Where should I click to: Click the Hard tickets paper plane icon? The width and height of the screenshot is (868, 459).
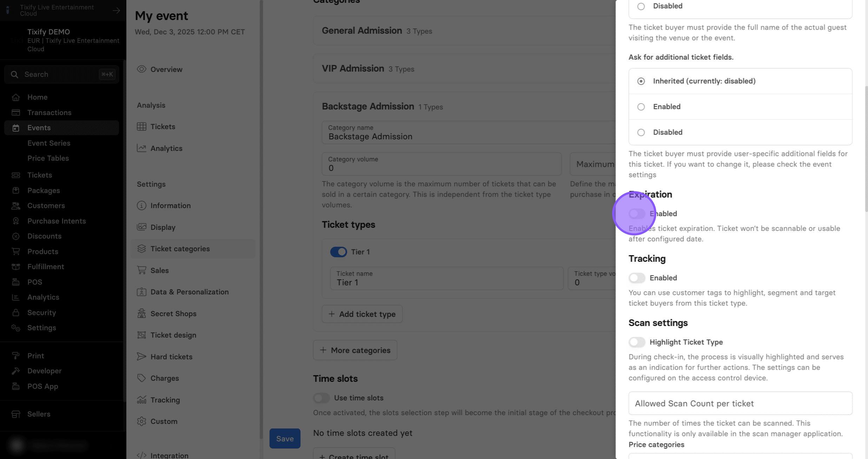tap(141, 357)
